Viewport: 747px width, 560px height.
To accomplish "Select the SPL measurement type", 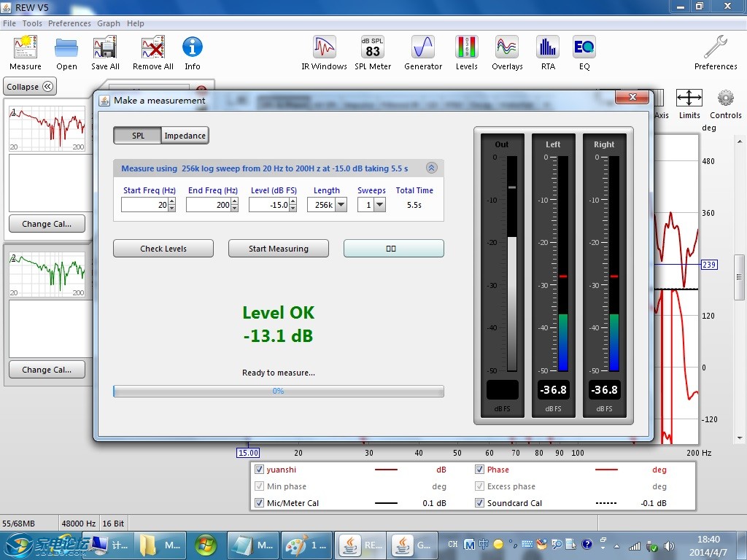I will coord(138,136).
